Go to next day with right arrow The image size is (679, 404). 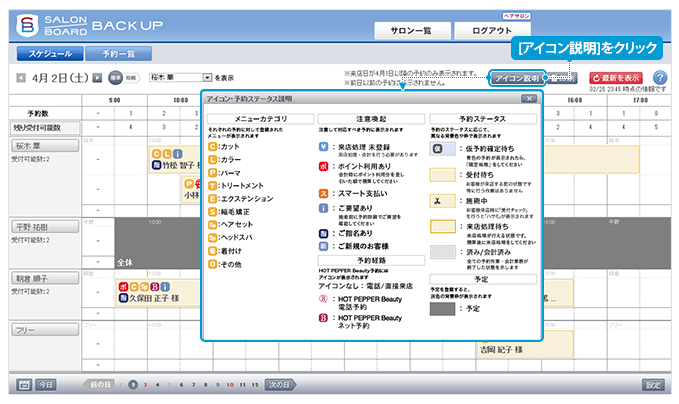coord(97,77)
